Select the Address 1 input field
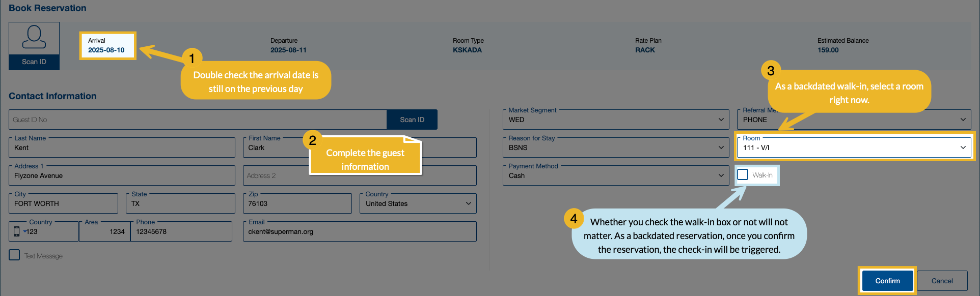 click(x=122, y=176)
